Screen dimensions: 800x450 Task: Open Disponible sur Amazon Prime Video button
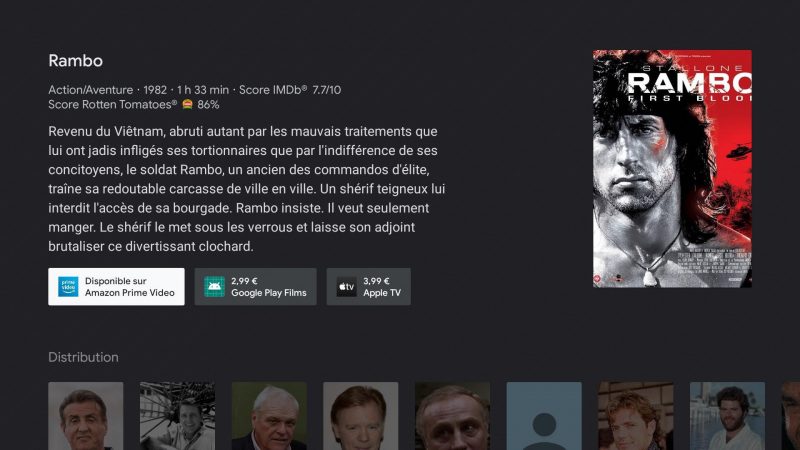coord(116,287)
